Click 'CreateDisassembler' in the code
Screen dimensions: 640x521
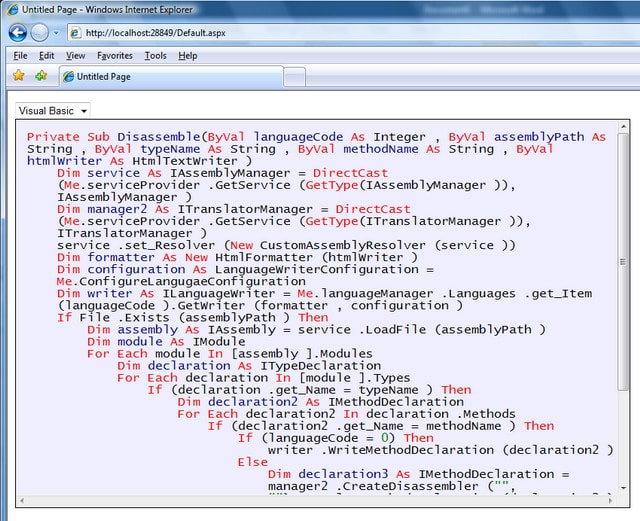410,486
